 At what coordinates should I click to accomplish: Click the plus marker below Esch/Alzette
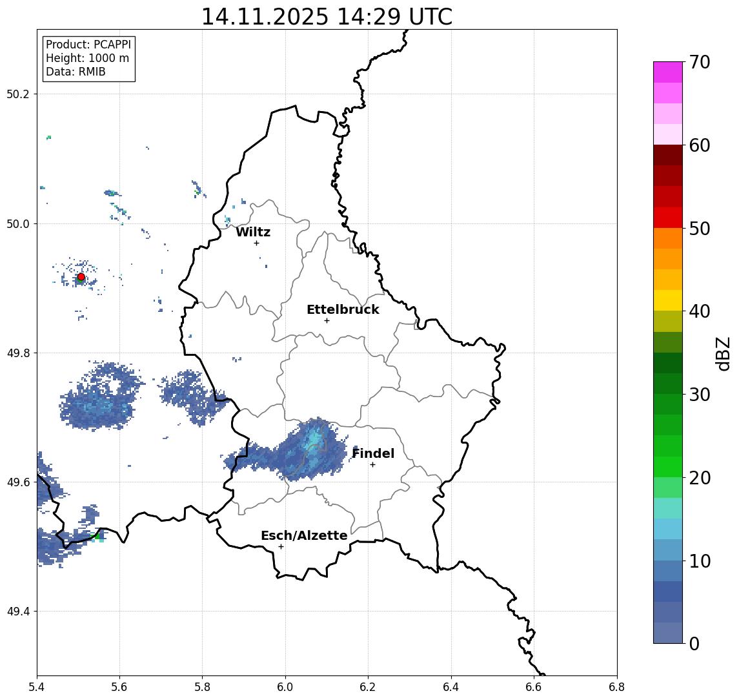pyautogui.click(x=281, y=547)
